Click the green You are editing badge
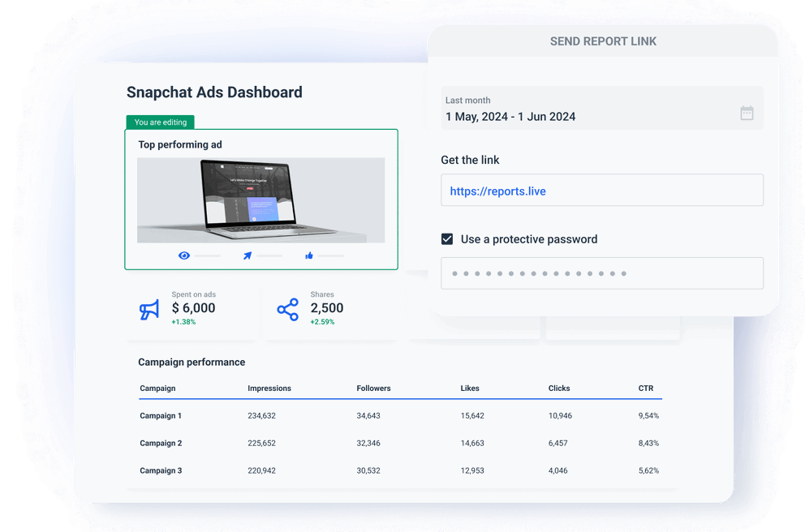The image size is (805, 532). (x=160, y=122)
